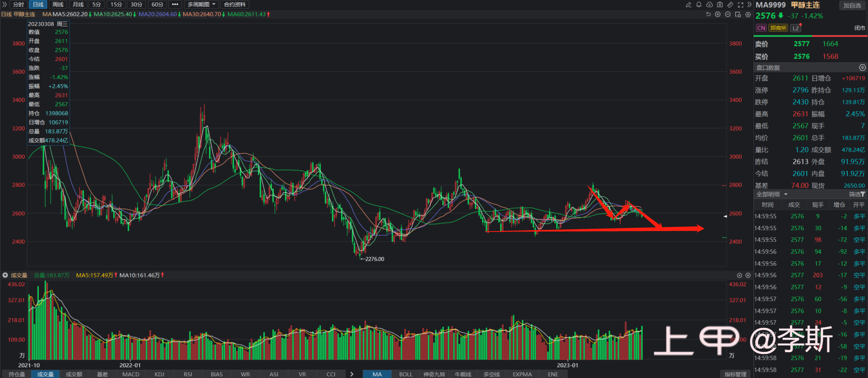Select the ruler measurement tool
The image size is (868, 378).
730,5
